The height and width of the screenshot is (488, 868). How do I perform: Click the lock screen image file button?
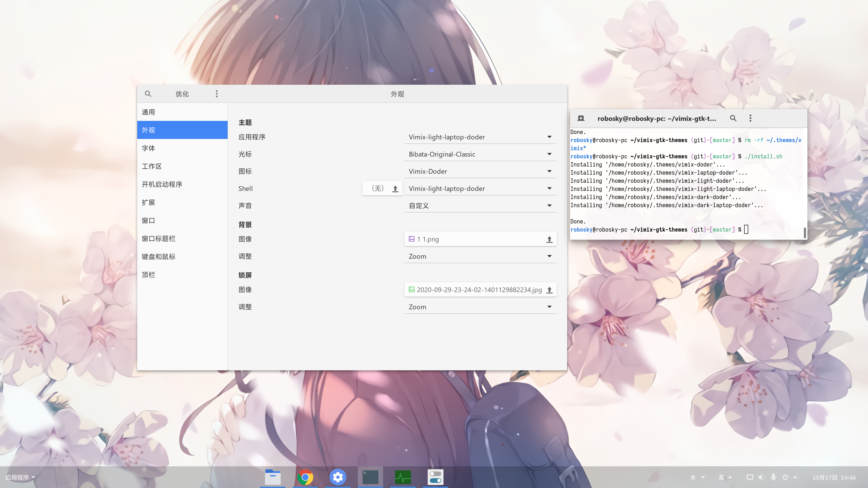point(480,290)
